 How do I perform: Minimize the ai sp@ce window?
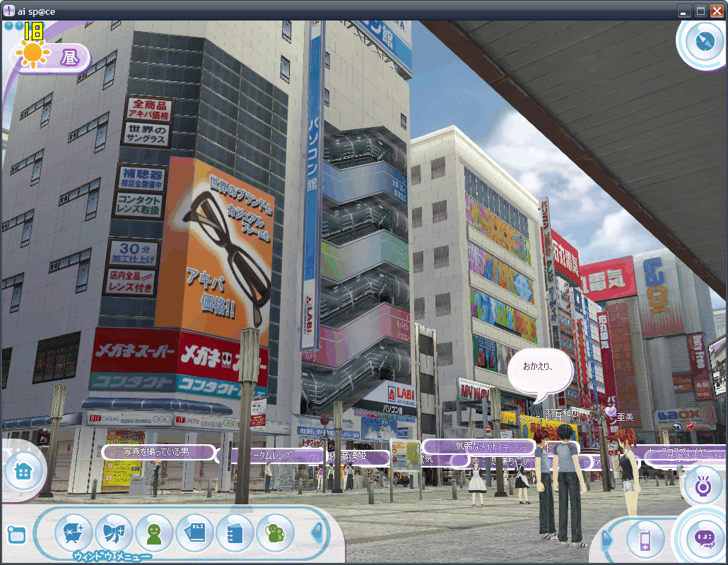click(x=683, y=11)
